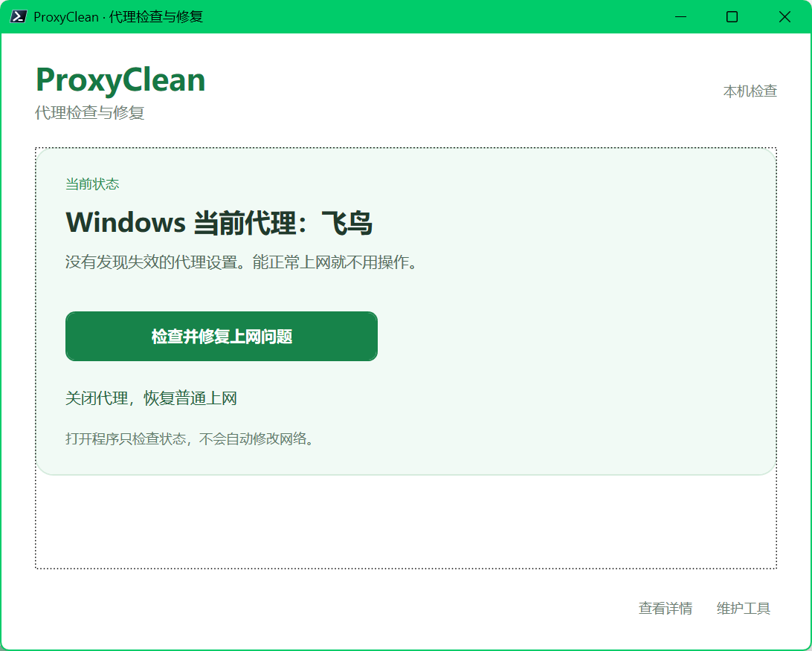Image resolution: width=812 pixels, height=651 pixels.
Task: Click the PowerShell icon in the title bar
Action: coord(18,16)
